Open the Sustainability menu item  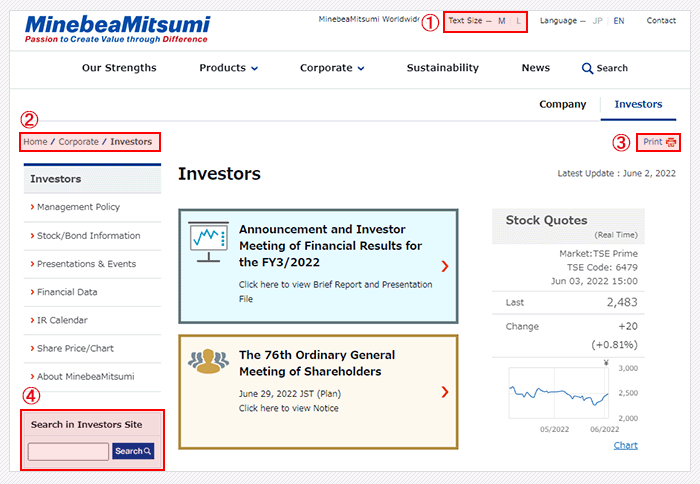(x=442, y=68)
